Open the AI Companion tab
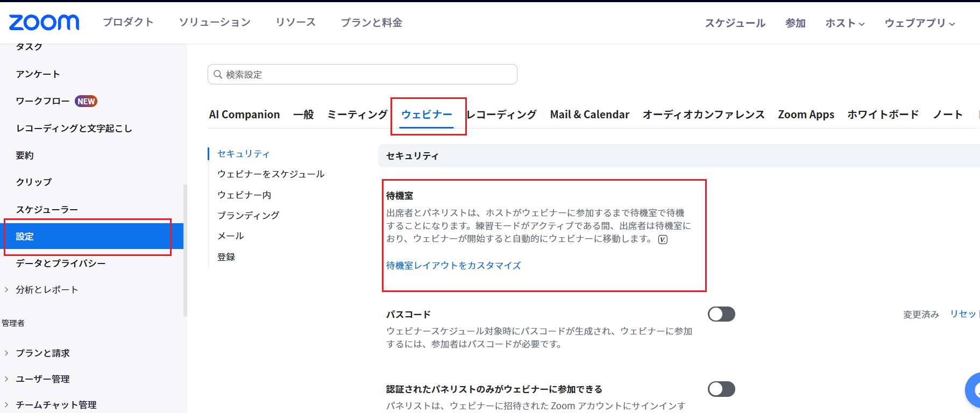 tap(244, 115)
